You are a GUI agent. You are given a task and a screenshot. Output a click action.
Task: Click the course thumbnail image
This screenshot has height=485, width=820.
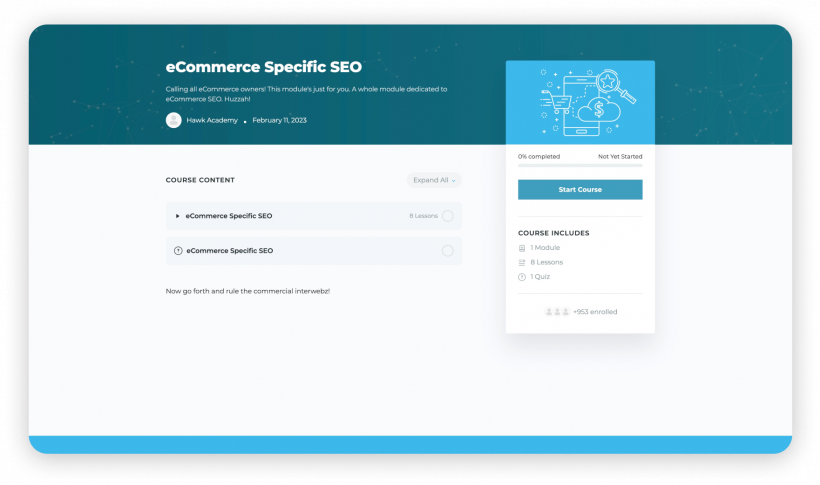tap(580, 103)
